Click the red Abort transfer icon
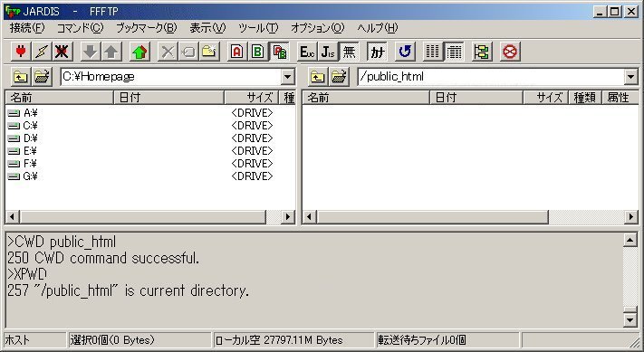Image resolution: width=644 pixels, height=352 pixels. 510,52
